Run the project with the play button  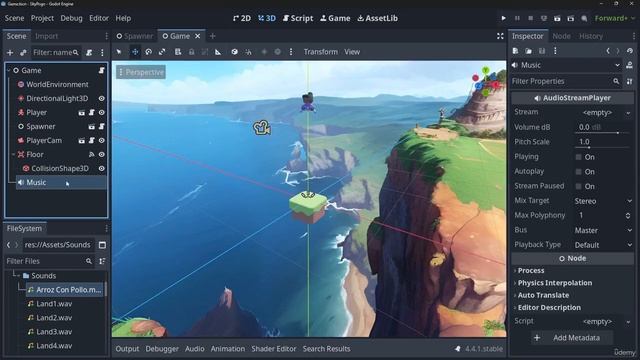pyautogui.click(x=503, y=18)
